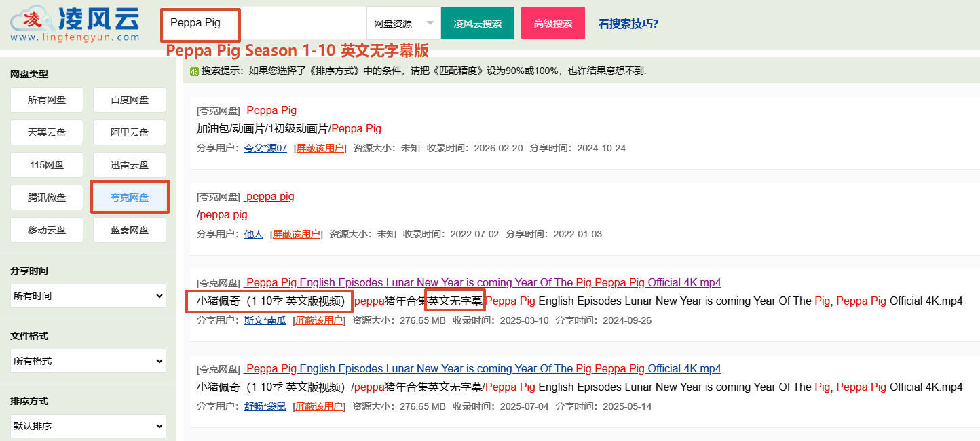This screenshot has height=441, width=980.
Task: Open the 凌风云 logo homepage link
Action: pyautogui.click(x=75, y=24)
